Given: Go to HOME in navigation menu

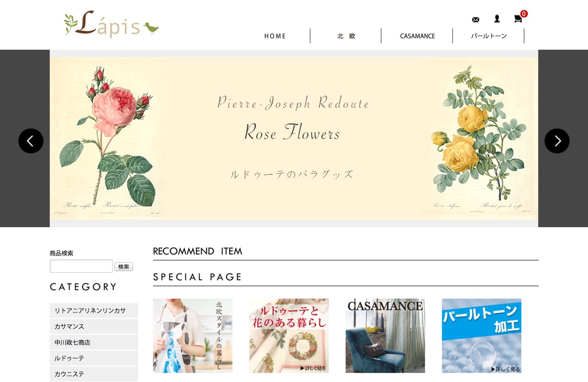Looking at the screenshot, I should pos(275,36).
